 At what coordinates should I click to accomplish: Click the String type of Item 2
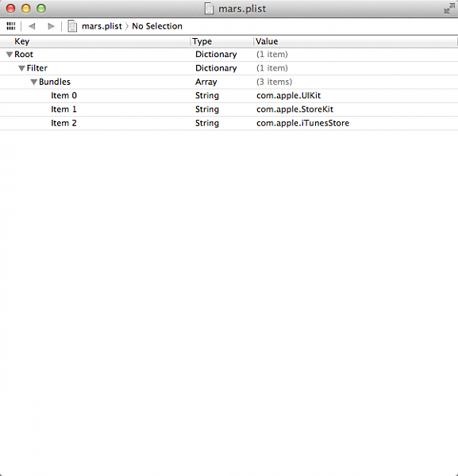[x=207, y=123]
